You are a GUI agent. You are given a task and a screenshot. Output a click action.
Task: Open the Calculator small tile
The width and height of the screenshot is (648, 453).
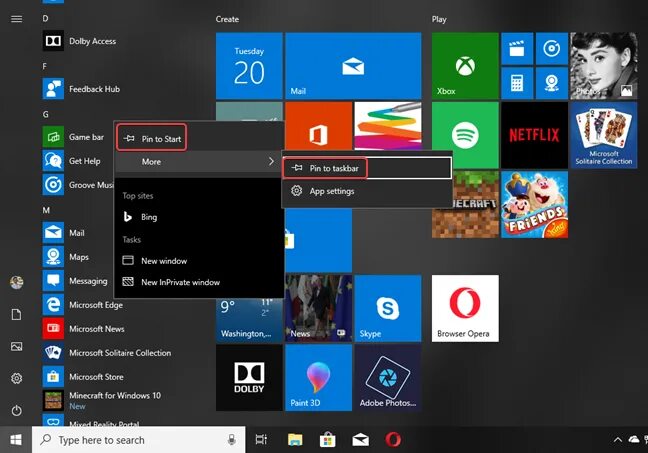517,83
